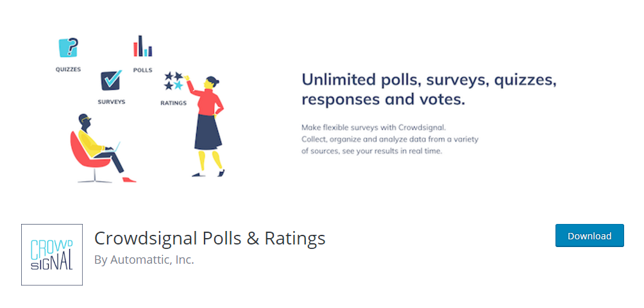This screenshot has height=308, width=644.
Task: Click the Ratings stars icon
Action: pos(174,80)
